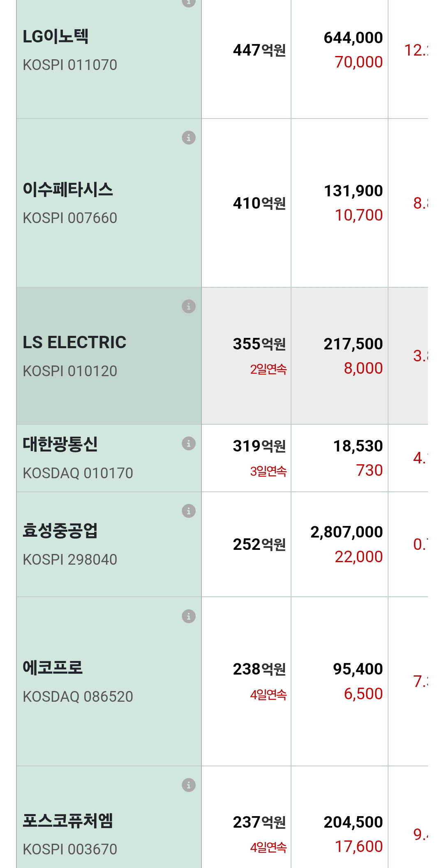Tap the info icon for LS ELECTRIC
The width and height of the screenshot is (444, 868).
point(189,307)
